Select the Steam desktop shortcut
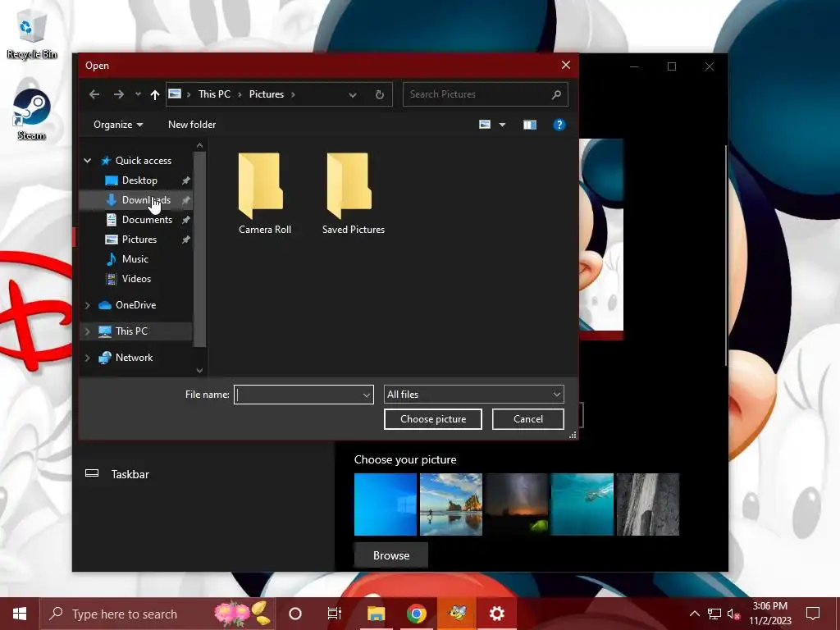840x630 pixels. point(32,114)
